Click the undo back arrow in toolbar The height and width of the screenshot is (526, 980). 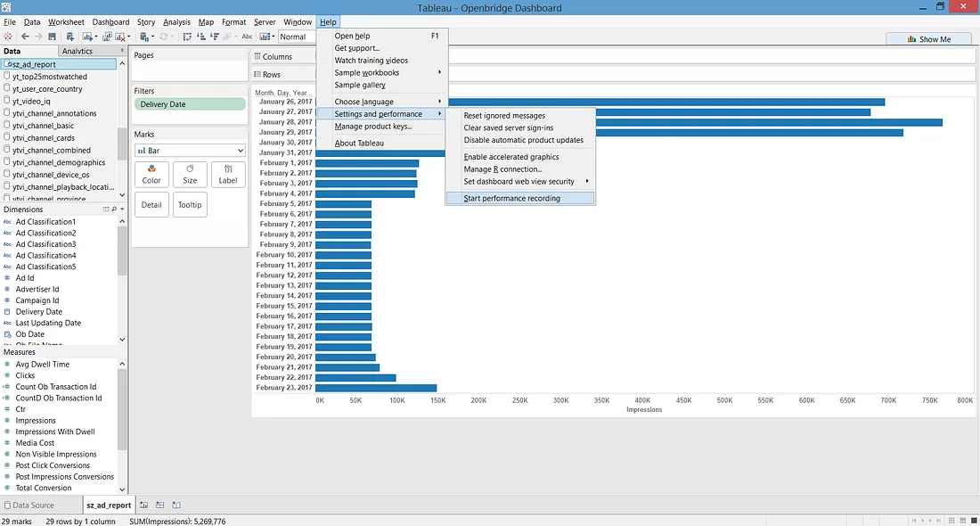pyautogui.click(x=25, y=37)
